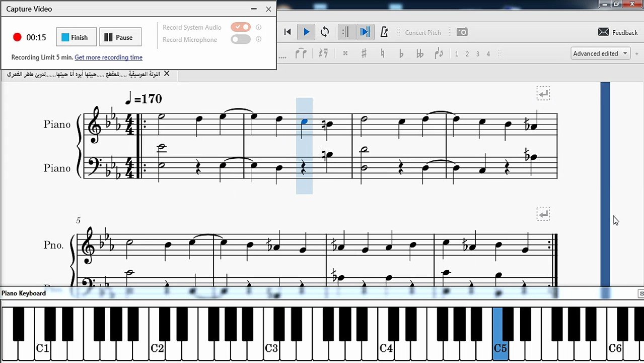
Task: Select the treble clef on first system
Action: click(x=95, y=125)
